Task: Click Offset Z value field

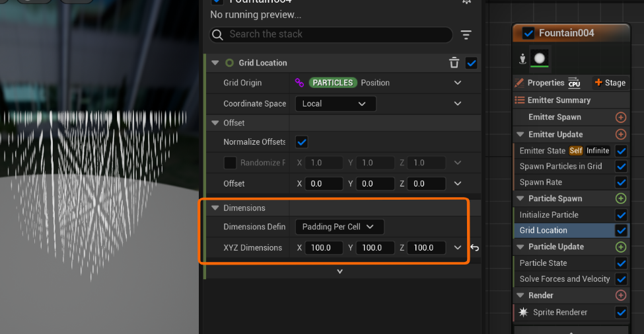Action: [x=426, y=183]
